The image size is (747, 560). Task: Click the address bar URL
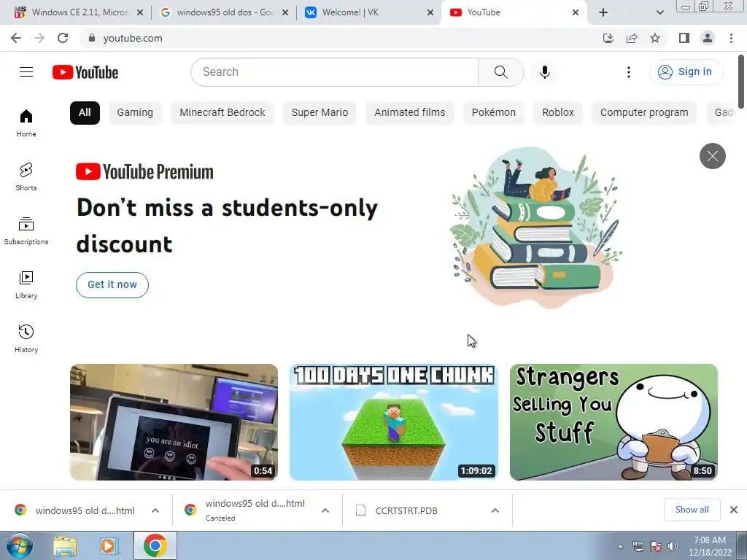pyautogui.click(x=133, y=38)
